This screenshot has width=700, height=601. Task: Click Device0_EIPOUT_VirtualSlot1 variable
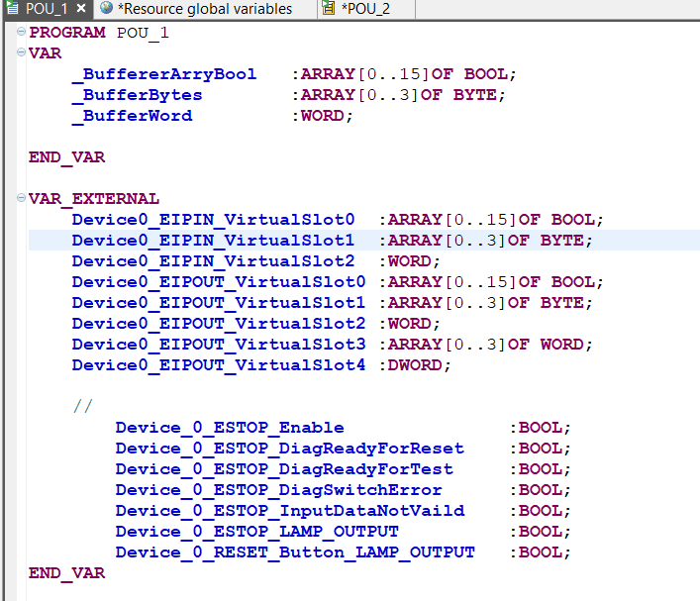[x=219, y=303]
